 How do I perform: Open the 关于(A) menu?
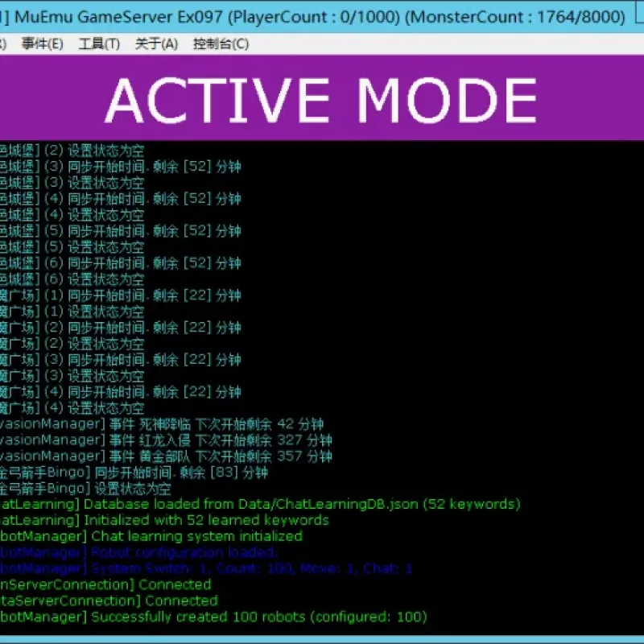click(x=156, y=43)
